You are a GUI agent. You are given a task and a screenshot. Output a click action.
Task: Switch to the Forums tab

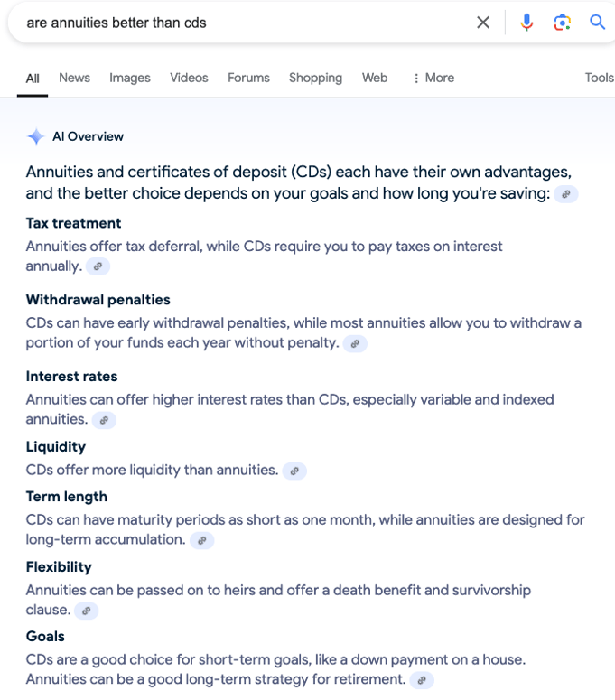pyautogui.click(x=248, y=78)
